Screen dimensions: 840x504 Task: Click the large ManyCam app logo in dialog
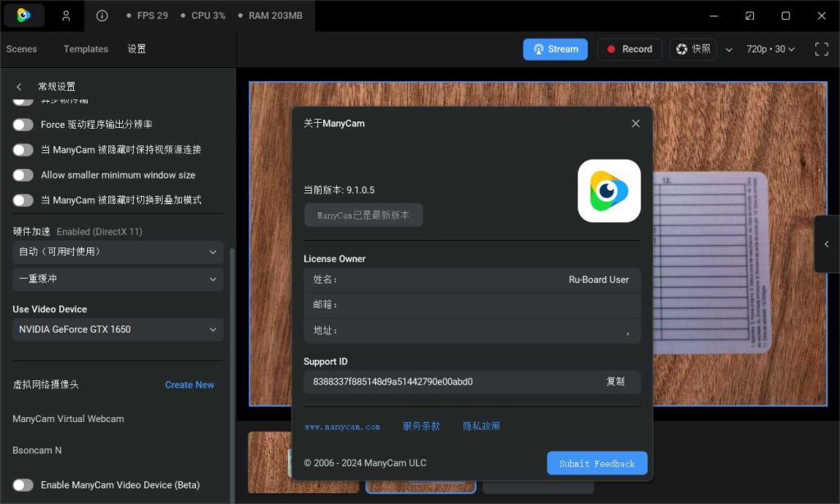(609, 191)
